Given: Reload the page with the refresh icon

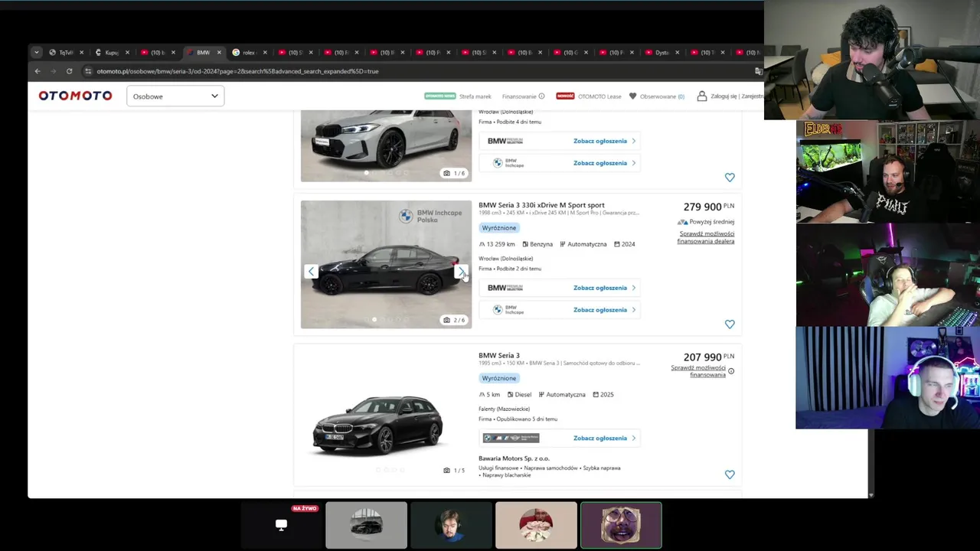Looking at the screenshot, I should [x=69, y=71].
